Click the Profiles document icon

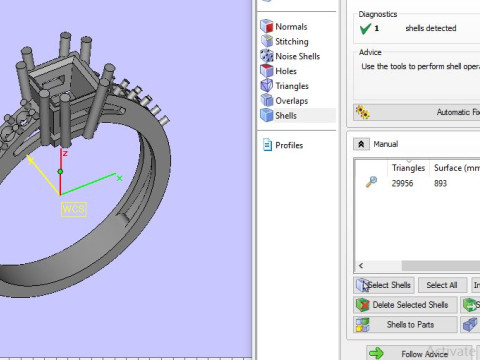point(267,145)
